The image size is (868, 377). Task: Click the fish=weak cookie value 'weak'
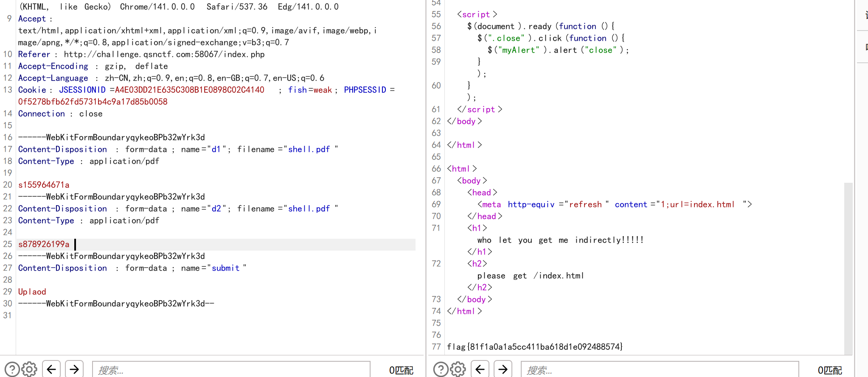(323, 90)
